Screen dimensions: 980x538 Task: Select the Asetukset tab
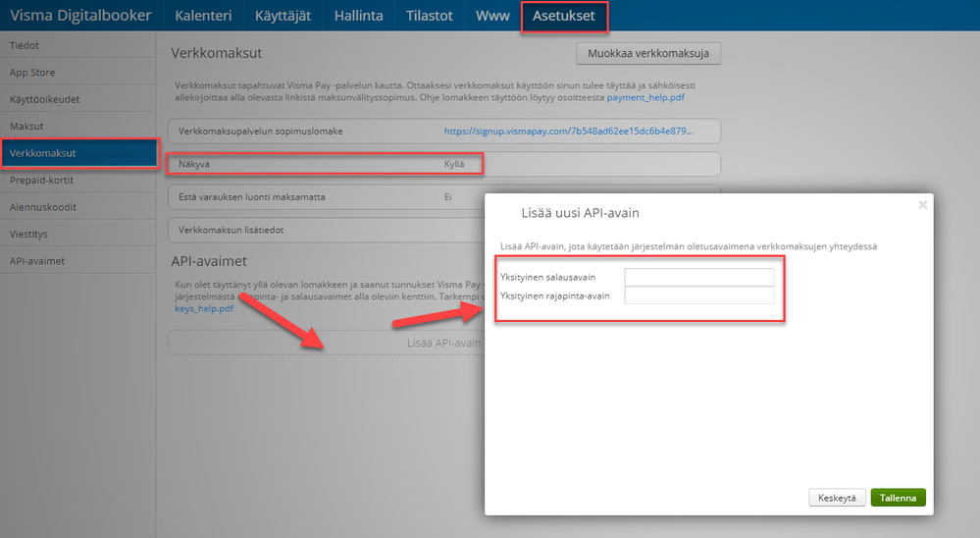[564, 16]
